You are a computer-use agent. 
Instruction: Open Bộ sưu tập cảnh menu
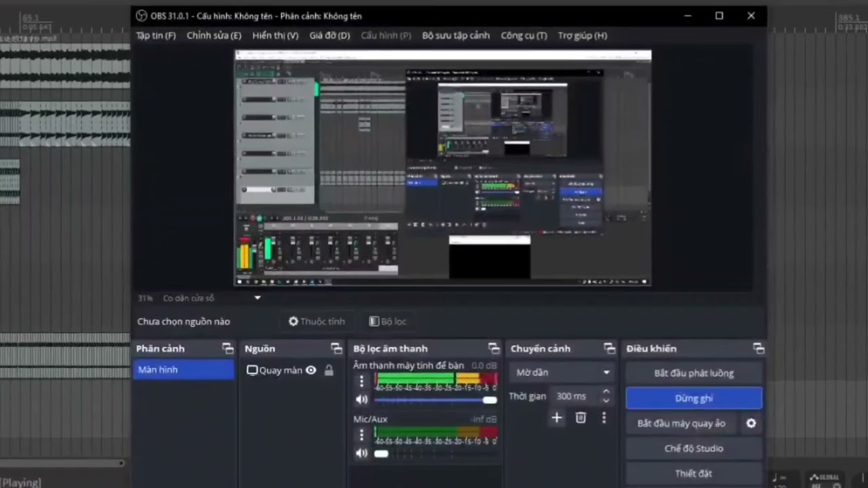pyautogui.click(x=456, y=35)
